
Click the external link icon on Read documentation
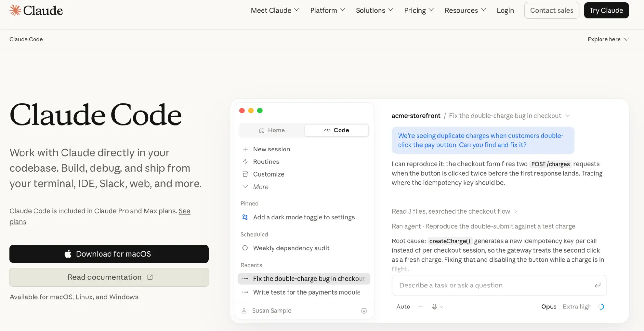[150, 277]
